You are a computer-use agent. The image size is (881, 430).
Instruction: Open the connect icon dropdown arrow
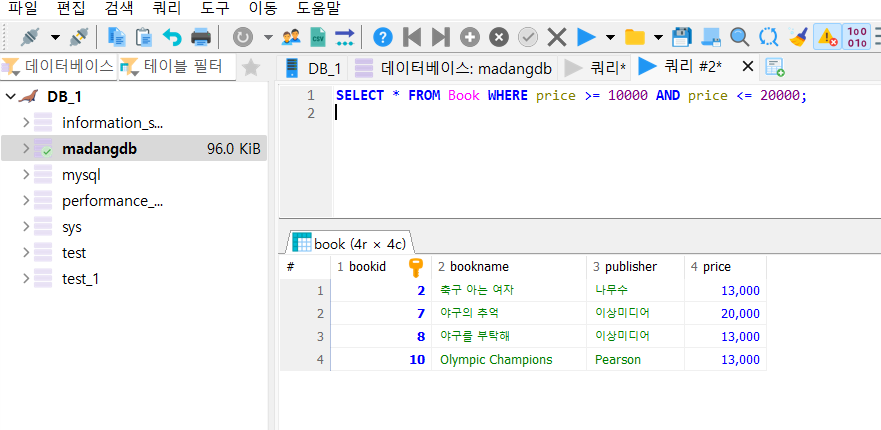55,38
